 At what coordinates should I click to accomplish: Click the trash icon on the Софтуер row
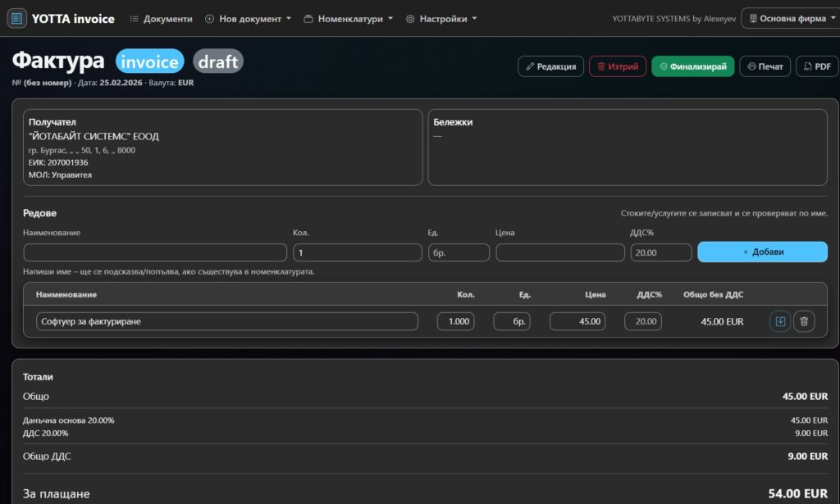(x=804, y=321)
